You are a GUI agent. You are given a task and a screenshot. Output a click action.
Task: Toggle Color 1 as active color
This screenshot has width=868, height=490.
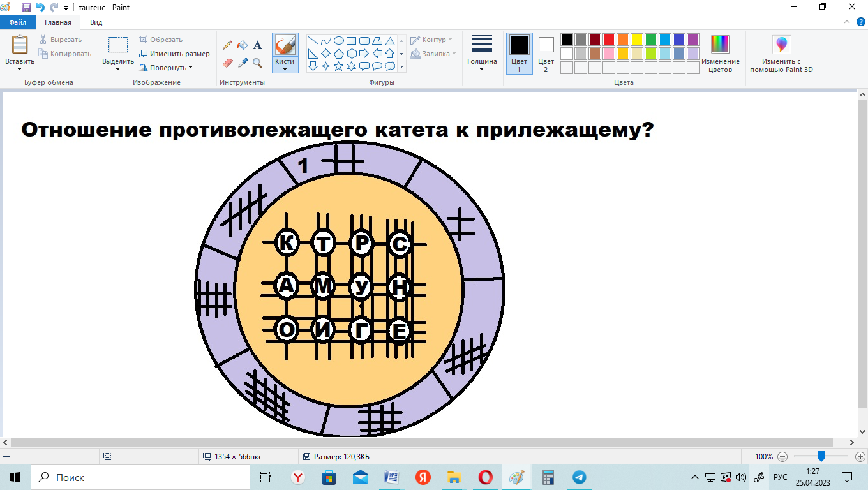coord(519,54)
